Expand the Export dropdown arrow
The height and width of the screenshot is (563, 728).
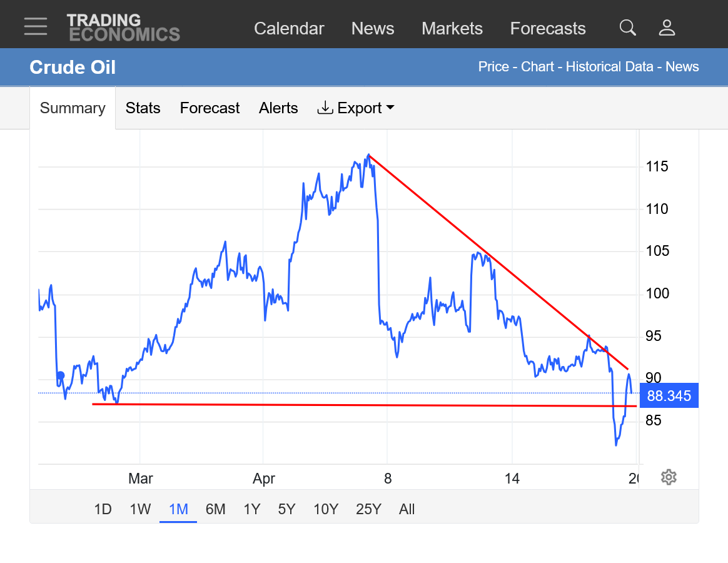[x=390, y=108]
